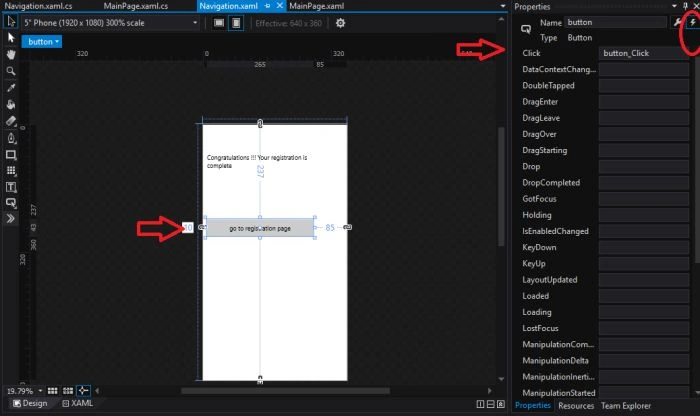Click Loaded event handler field
The image size is (700, 416).
point(643,296)
